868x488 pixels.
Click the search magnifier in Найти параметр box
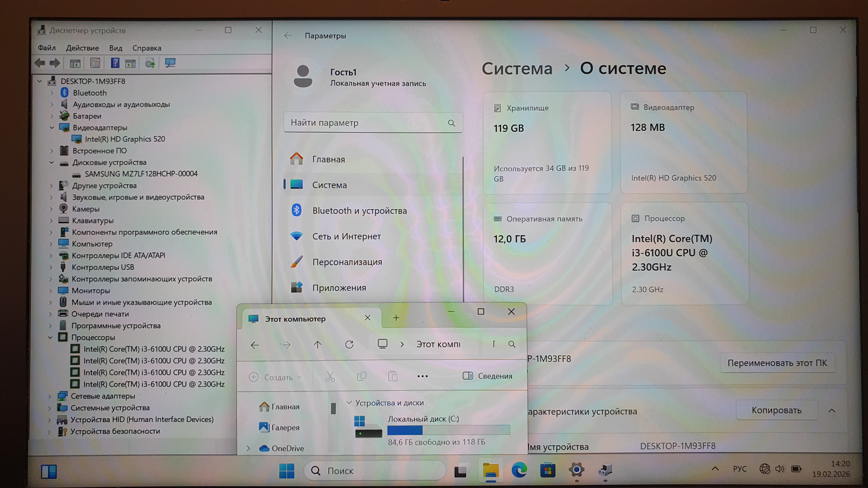(x=451, y=123)
